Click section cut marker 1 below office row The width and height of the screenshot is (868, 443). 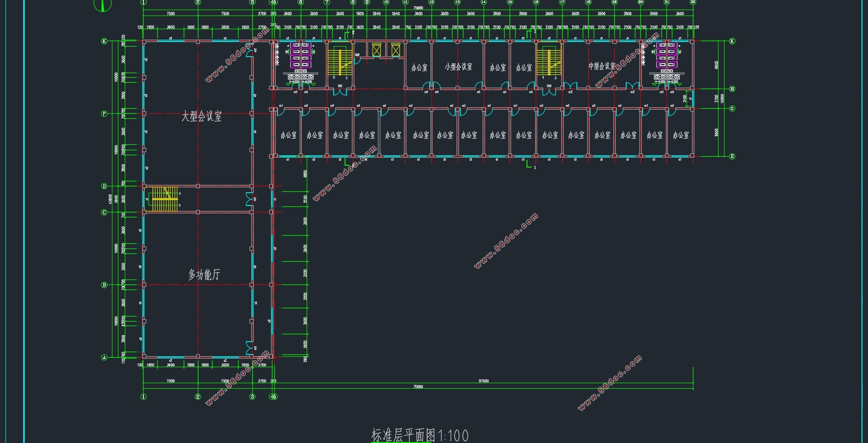pyautogui.click(x=531, y=165)
